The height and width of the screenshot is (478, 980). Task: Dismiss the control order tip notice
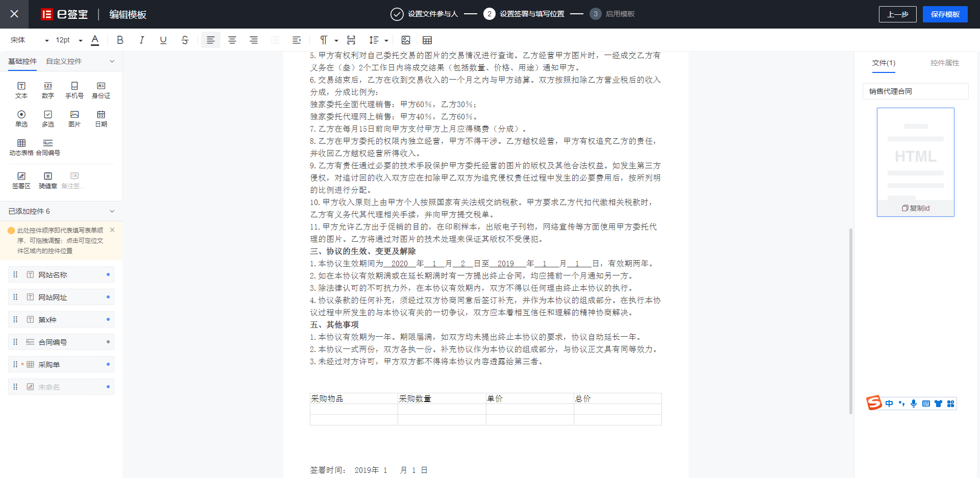[x=112, y=230]
